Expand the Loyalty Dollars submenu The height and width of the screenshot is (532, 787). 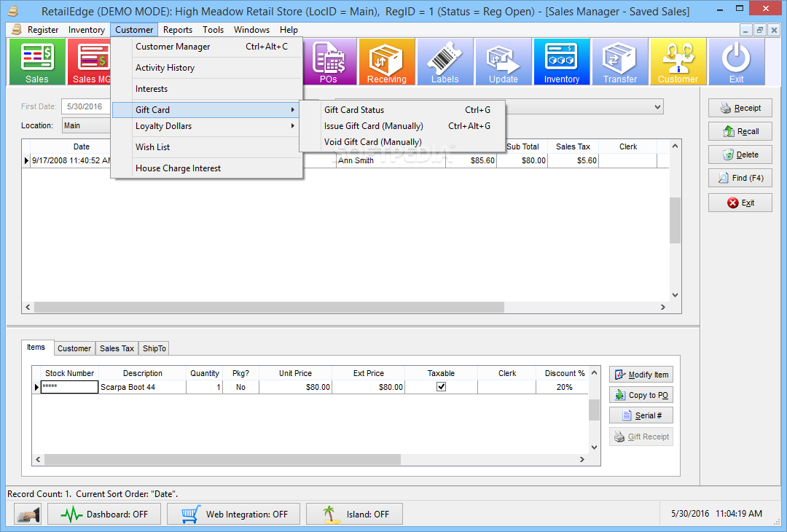[x=205, y=126]
